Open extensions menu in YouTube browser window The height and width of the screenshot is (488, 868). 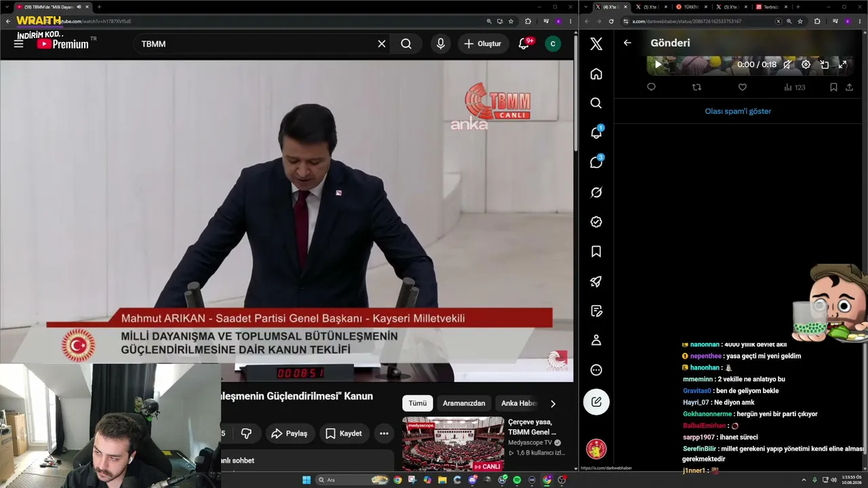(528, 21)
